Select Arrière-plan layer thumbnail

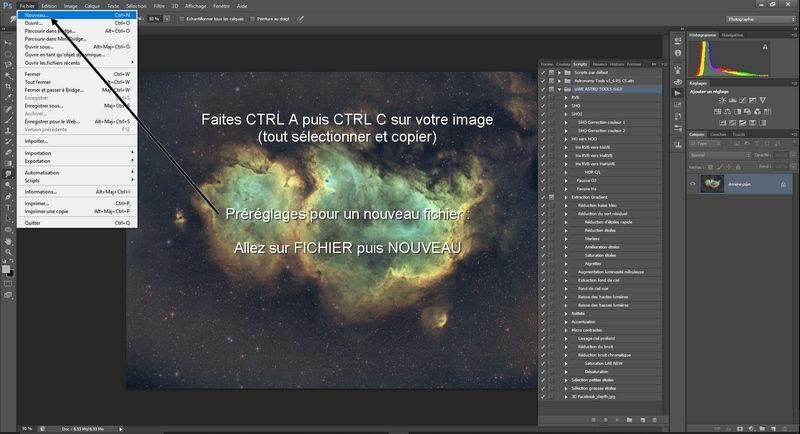[x=712, y=184]
